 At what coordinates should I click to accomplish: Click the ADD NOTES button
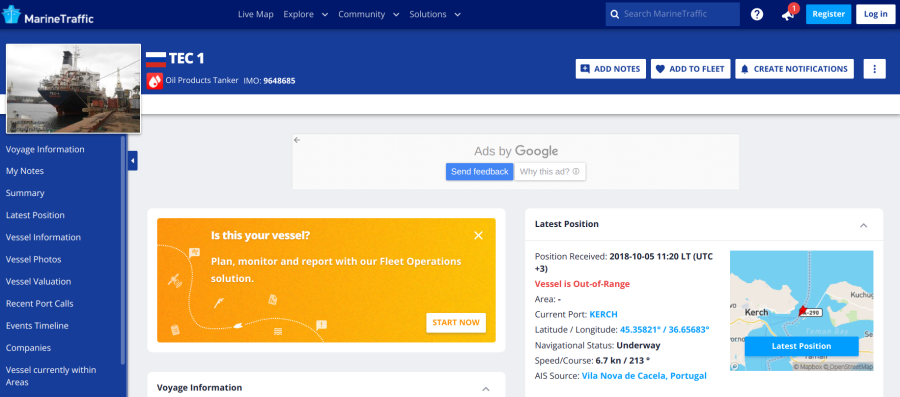pyautogui.click(x=611, y=69)
